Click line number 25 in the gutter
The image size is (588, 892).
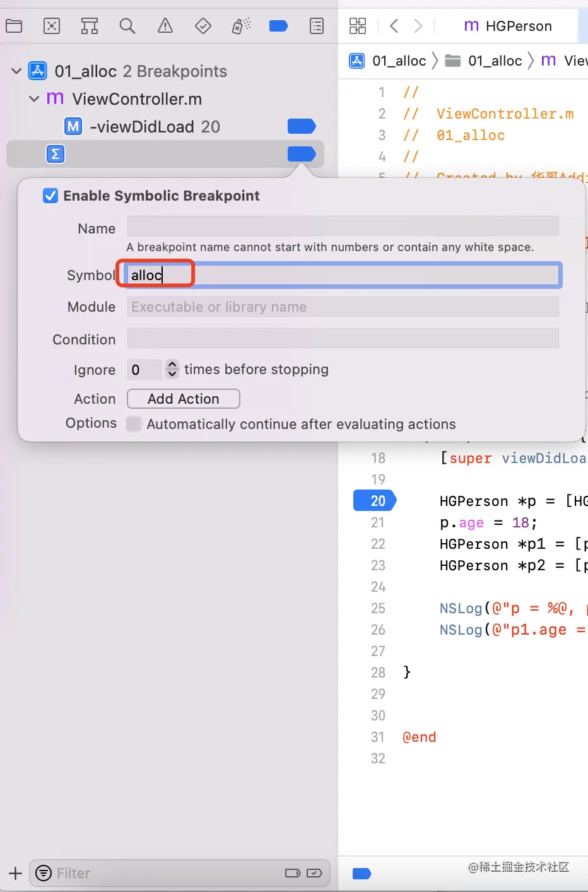(378, 608)
